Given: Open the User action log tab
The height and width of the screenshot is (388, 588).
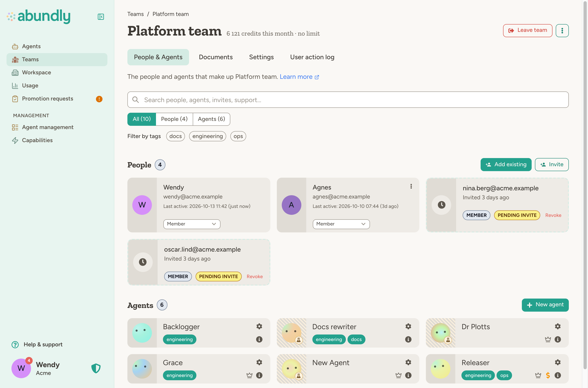Looking at the screenshot, I should pos(312,57).
